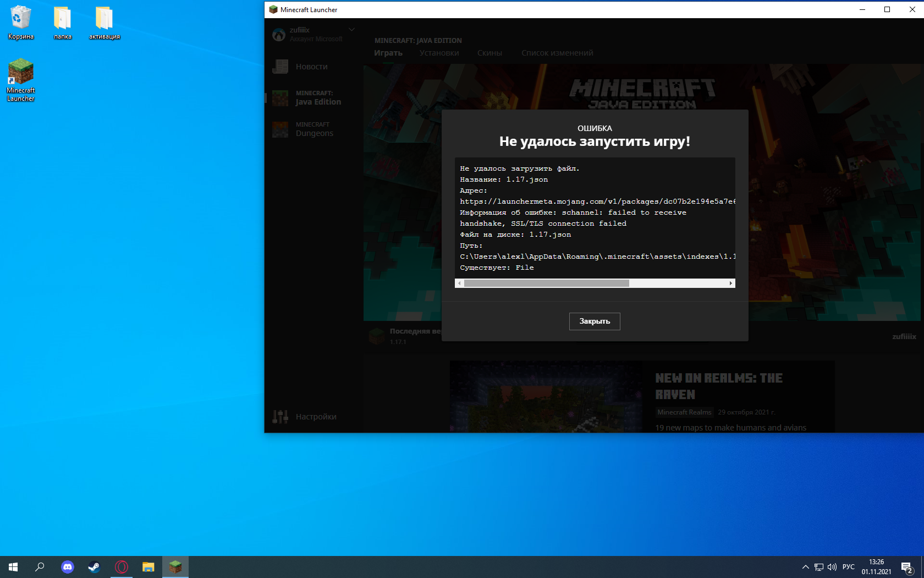Switch to the Скины tab
The height and width of the screenshot is (578, 924).
click(x=490, y=53)
